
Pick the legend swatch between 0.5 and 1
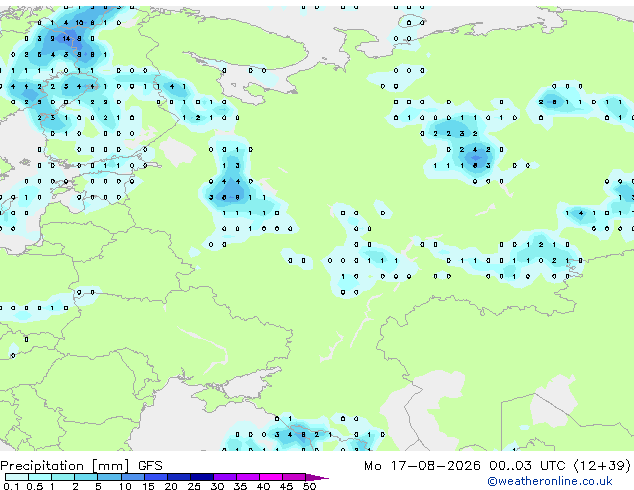point(40,477)
